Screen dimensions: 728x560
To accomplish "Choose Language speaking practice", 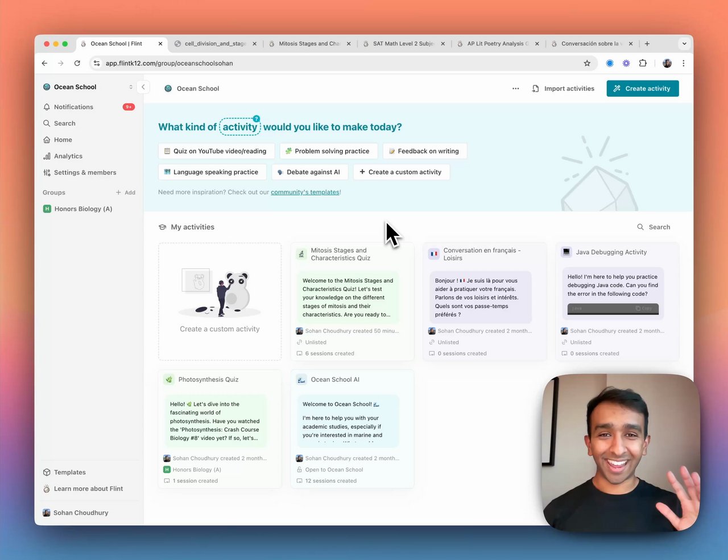I will coord(211,172).
